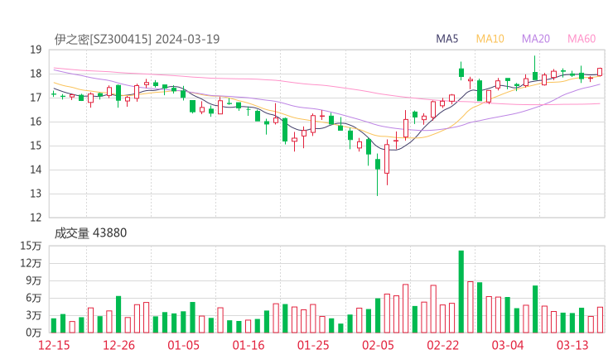The height and width of the screenshot is (364, 613).
Task: Click the 02-05 date axis label
Action: (378, 345)
